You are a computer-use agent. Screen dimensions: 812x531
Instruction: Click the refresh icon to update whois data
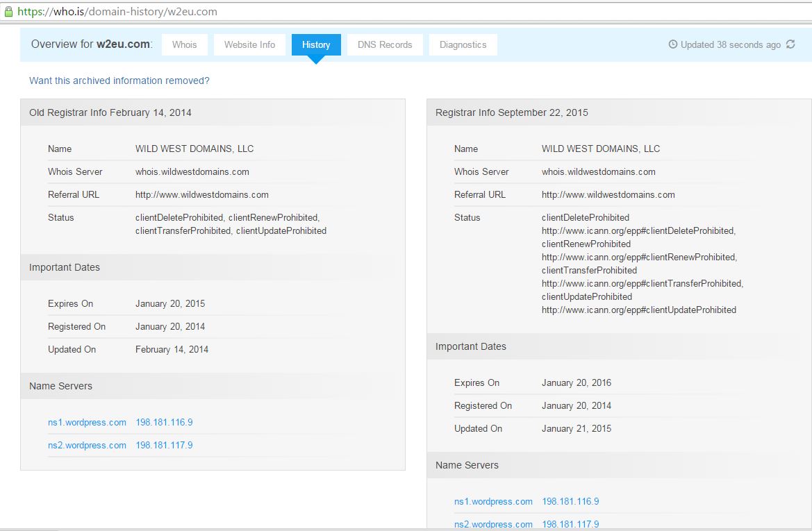coord(790,44)
